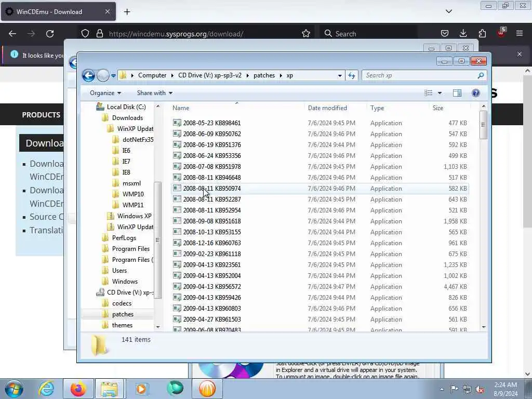Image resolution: width=532 pixels, height=399 pixels.
Task: Sort files by Type column
Action: 377,108
